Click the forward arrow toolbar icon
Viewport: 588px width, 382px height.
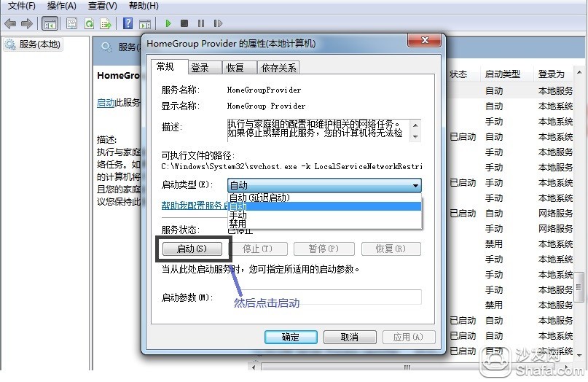coord(27,23)
